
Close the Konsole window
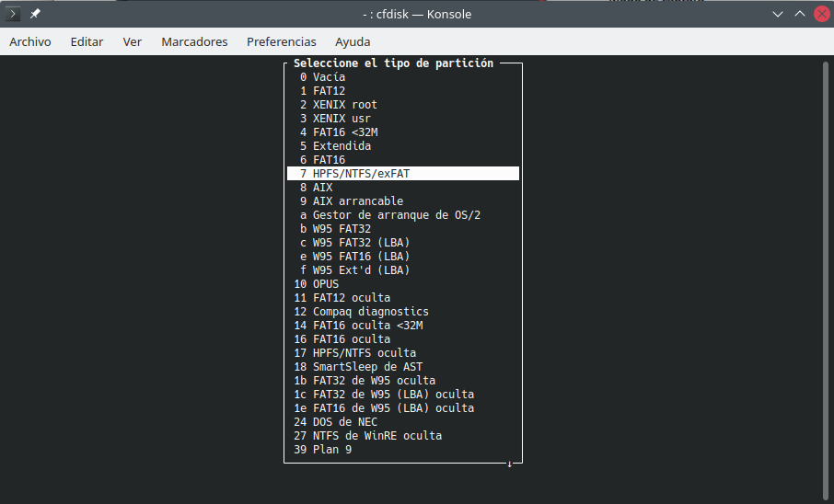pyautogui.click(x=820, y=14)
